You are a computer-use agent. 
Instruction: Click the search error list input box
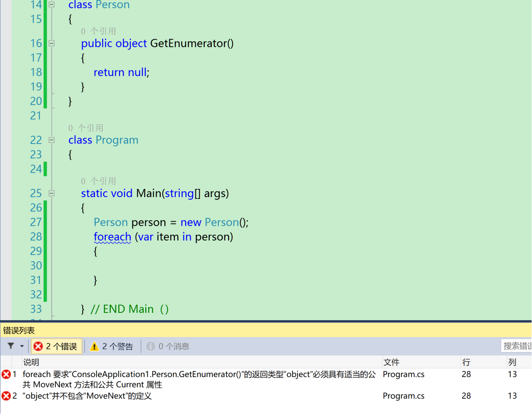(x=516, y=346)
